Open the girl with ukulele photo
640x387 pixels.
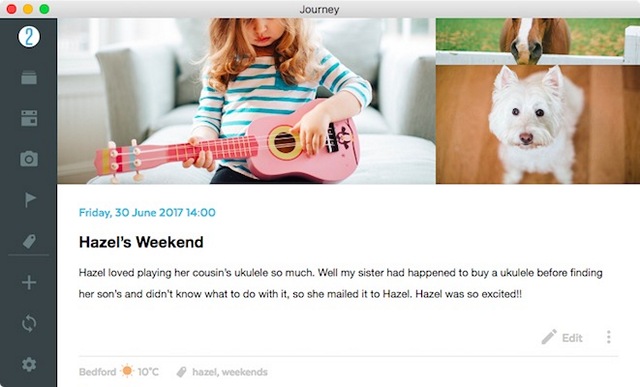[247, 101]
